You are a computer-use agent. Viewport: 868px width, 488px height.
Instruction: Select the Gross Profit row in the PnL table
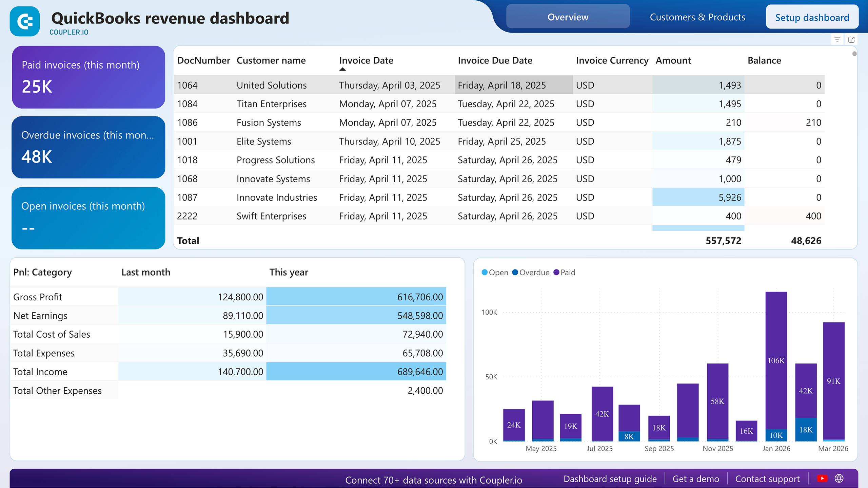click(x=38, y=297)
